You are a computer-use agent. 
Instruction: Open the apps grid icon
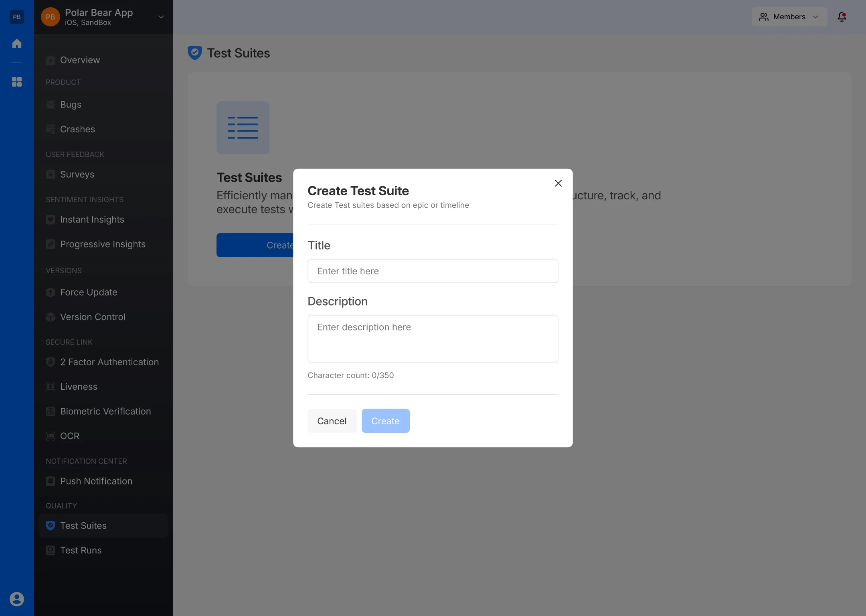[x=16, y=82]
